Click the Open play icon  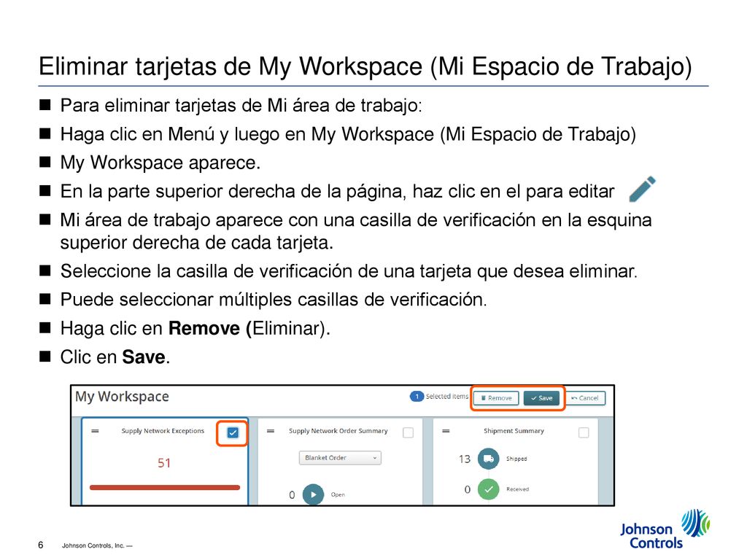[313, 495]
